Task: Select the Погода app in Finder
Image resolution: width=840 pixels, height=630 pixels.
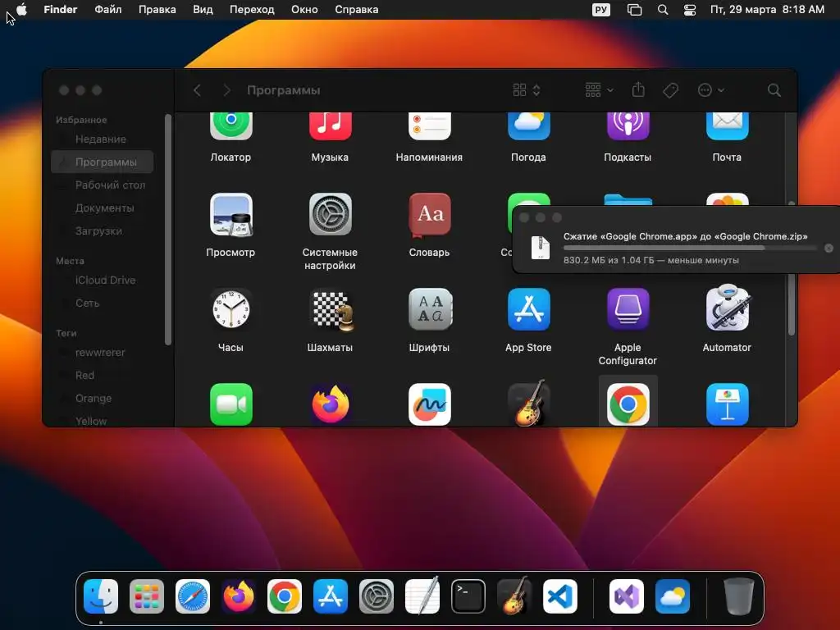Action: [x=528, y=127]
